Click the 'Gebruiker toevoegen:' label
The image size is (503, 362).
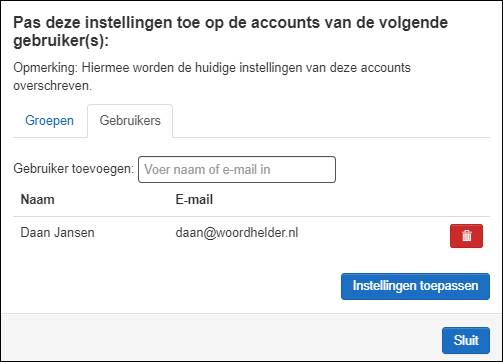click(x=73, y=169)
